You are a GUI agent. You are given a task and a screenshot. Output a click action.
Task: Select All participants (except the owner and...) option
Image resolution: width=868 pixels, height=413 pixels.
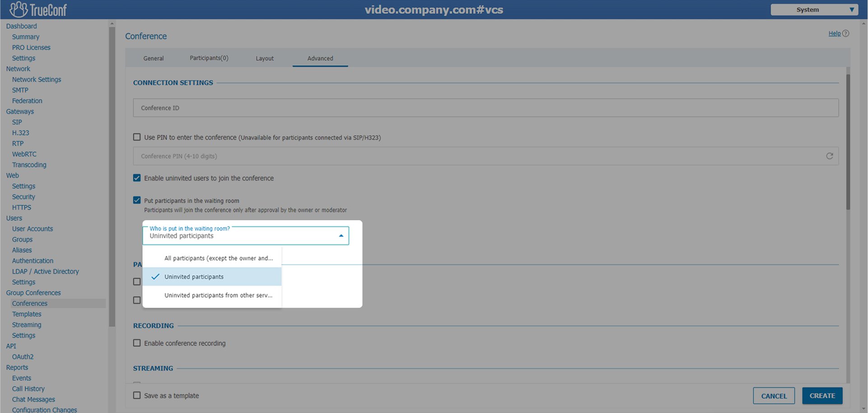(212, 258)
